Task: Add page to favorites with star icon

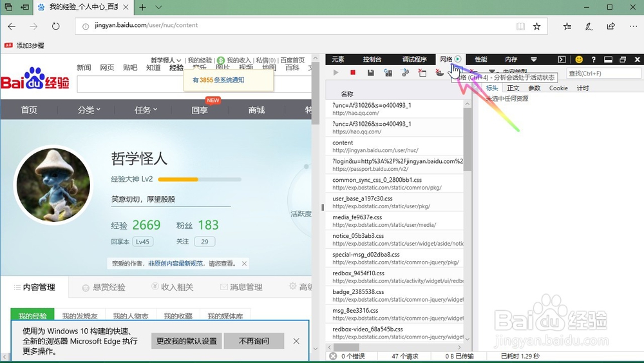Action: [537, 26]
